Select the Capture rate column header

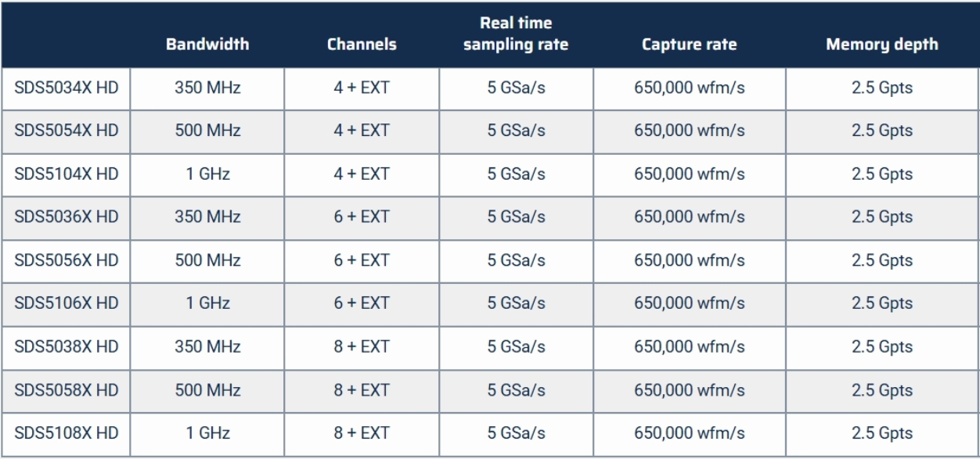tap(689, 45)
